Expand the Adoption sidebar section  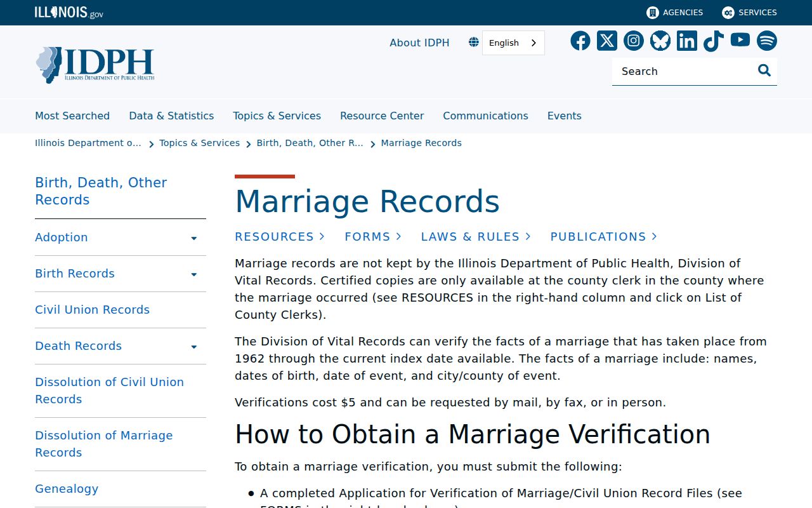194,238
